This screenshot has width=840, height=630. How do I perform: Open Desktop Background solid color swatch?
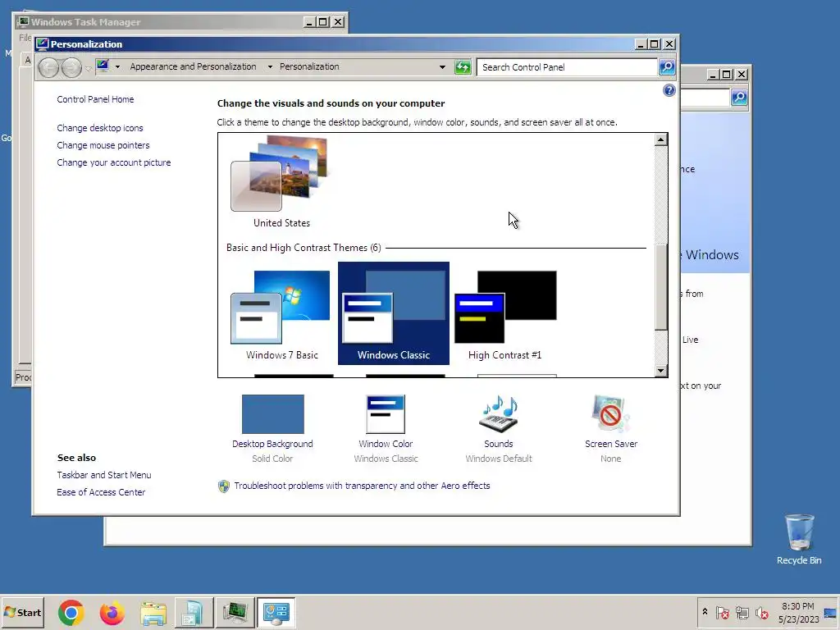click(272, 414)
